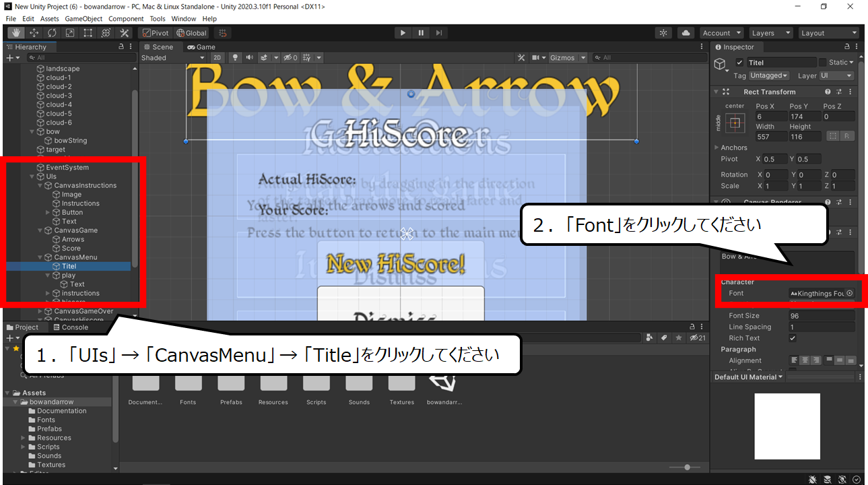Open scene camera settings icon
Screen dimensions: 868x485
point(535,58)
